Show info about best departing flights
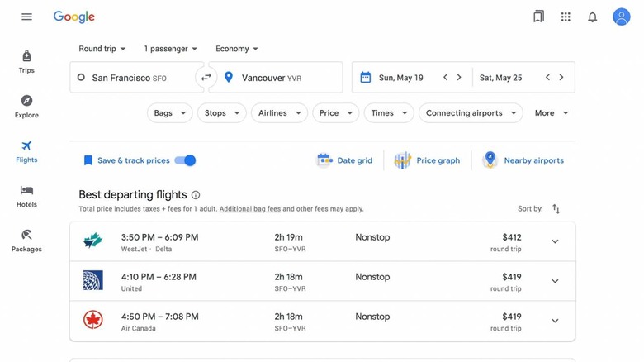 (x=196, y=195)
